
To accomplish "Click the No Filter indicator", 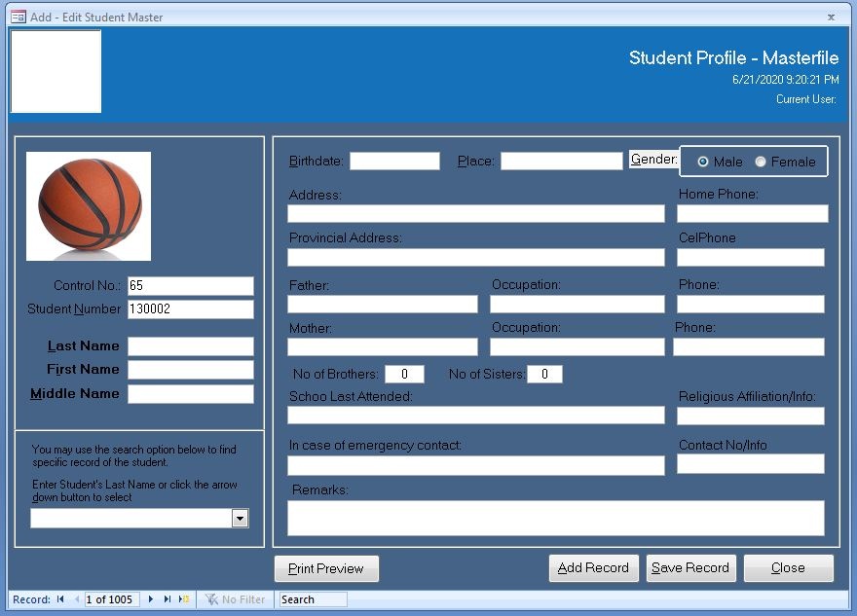I will point(235,599).
